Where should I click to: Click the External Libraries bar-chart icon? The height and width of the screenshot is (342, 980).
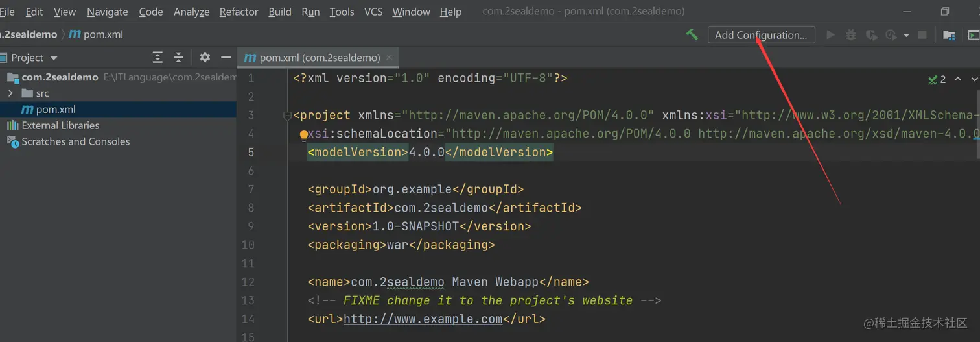click(12, 125)
